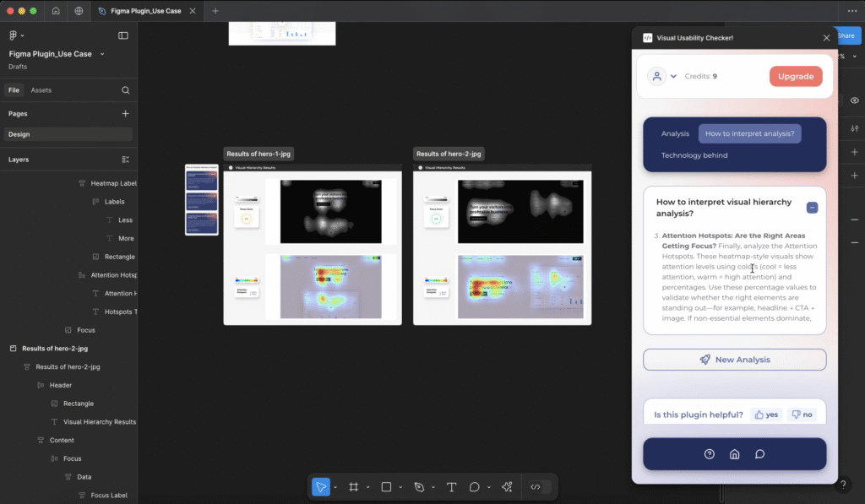Close the Figma Plugin_Use Case tab
This screenshot has width=865, height=504.
coord(193,10)
